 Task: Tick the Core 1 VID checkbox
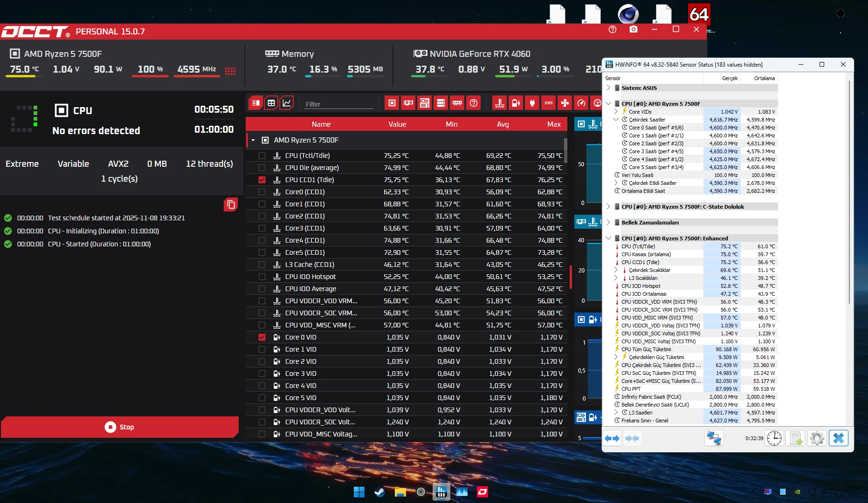click(262, 349)
